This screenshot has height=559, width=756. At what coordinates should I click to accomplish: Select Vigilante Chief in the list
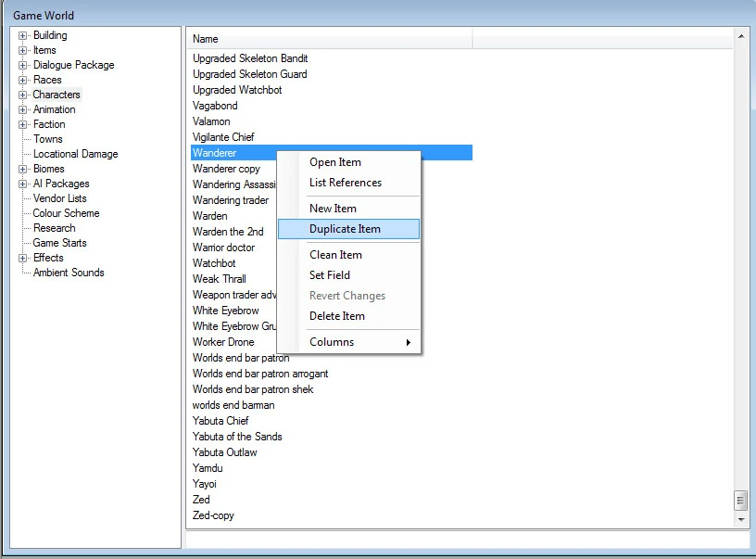pyautogui.click(x=223, y=137)
